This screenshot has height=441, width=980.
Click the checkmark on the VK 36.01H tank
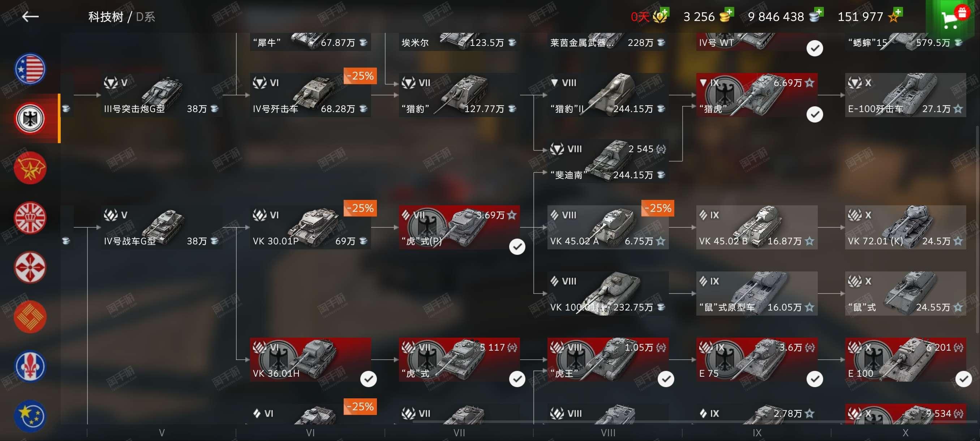[368, 379]
